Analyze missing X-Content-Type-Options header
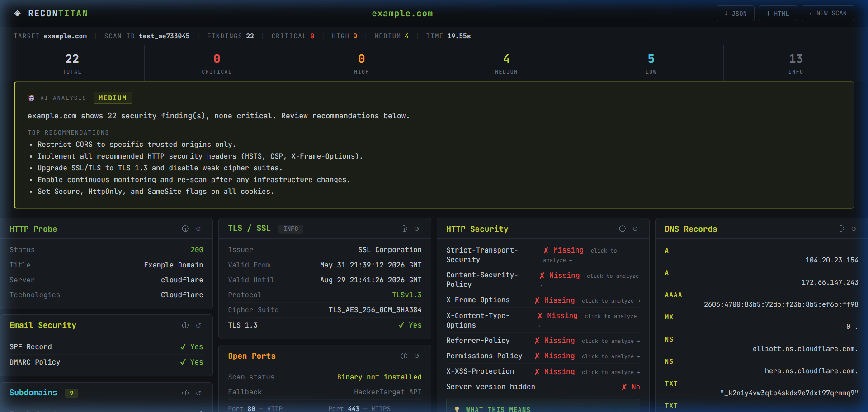The height and width of the screenshot is (412, 868). (587, 320)
